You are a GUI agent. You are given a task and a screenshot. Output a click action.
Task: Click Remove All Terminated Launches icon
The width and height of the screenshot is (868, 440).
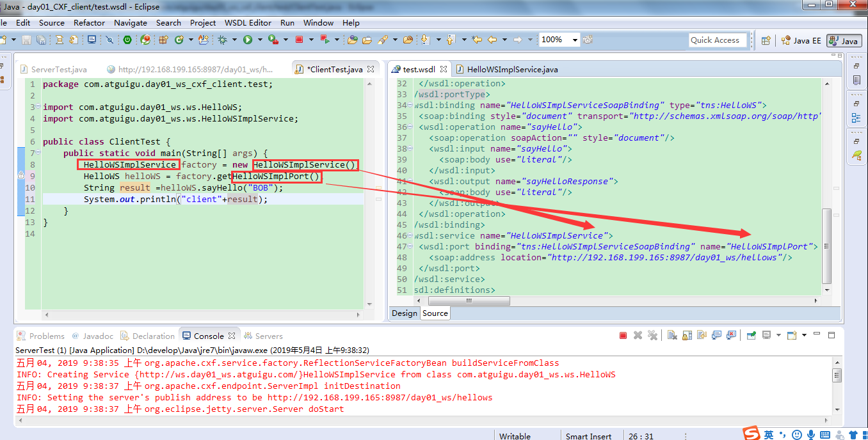pos(652,335)
